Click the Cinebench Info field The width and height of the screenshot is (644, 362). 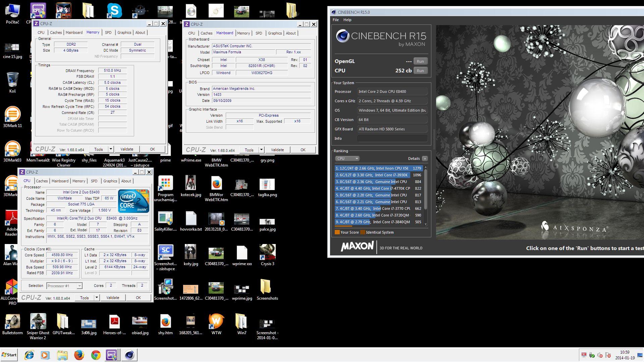coord(392,138)
